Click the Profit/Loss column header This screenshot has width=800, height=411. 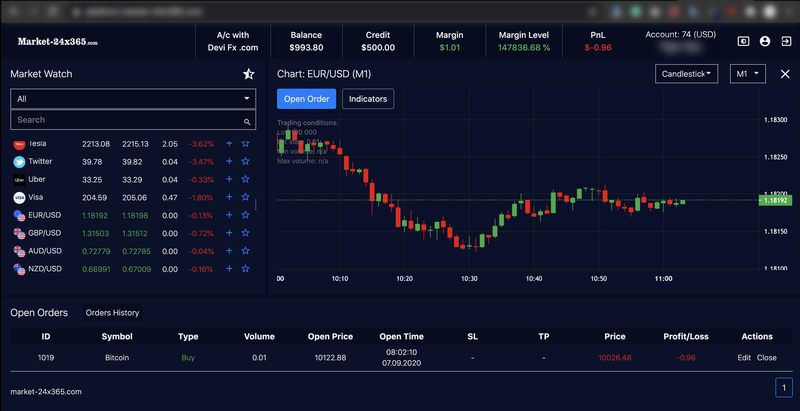(x=686, y=337)
